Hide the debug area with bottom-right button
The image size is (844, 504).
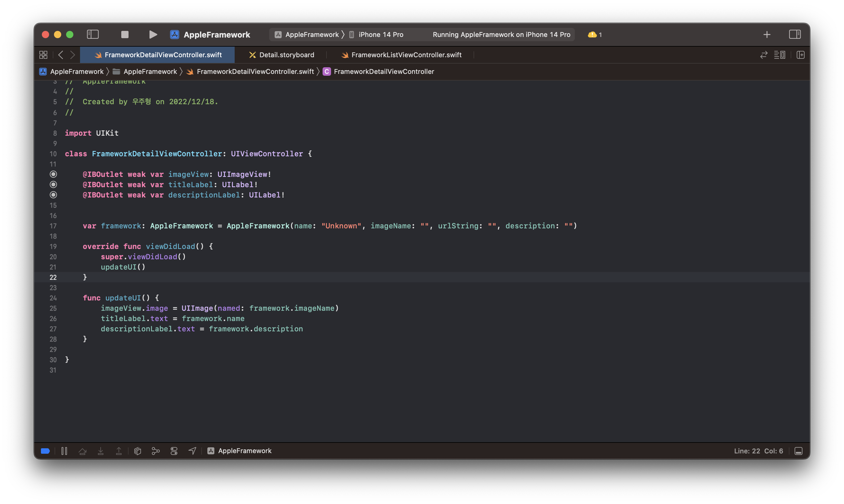(799, 451)
